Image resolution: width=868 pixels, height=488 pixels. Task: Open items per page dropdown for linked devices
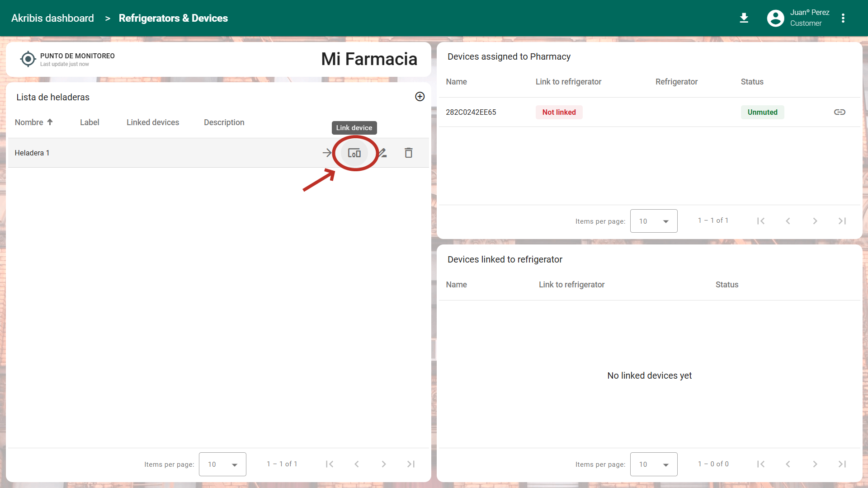(654, 464)
